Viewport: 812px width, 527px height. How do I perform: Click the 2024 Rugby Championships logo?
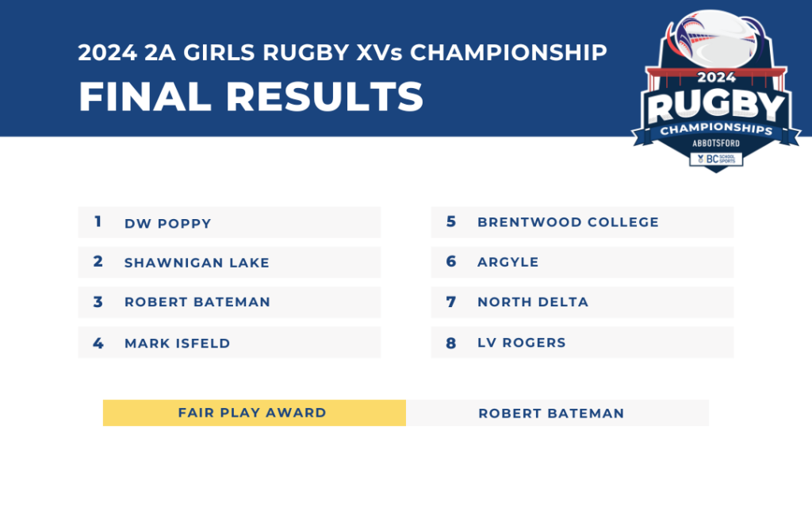coord(716,91)
